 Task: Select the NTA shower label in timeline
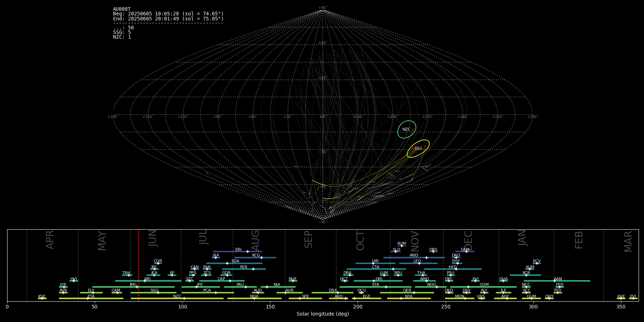tap(409, 297)
